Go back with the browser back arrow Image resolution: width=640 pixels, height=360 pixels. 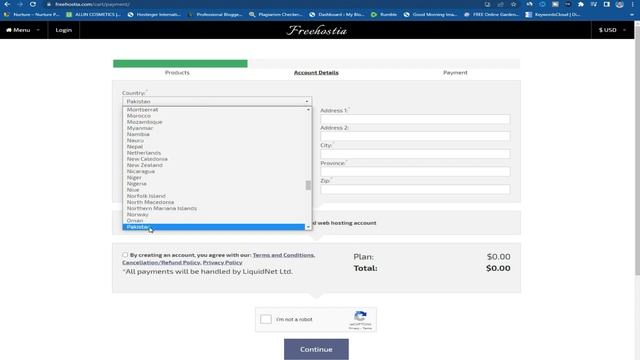click(x=7, y=4)
